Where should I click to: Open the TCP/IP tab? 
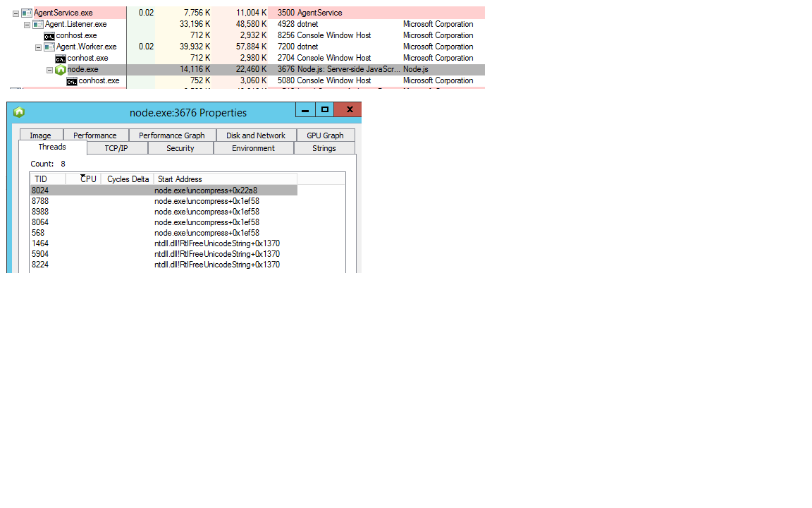point(116,148)
